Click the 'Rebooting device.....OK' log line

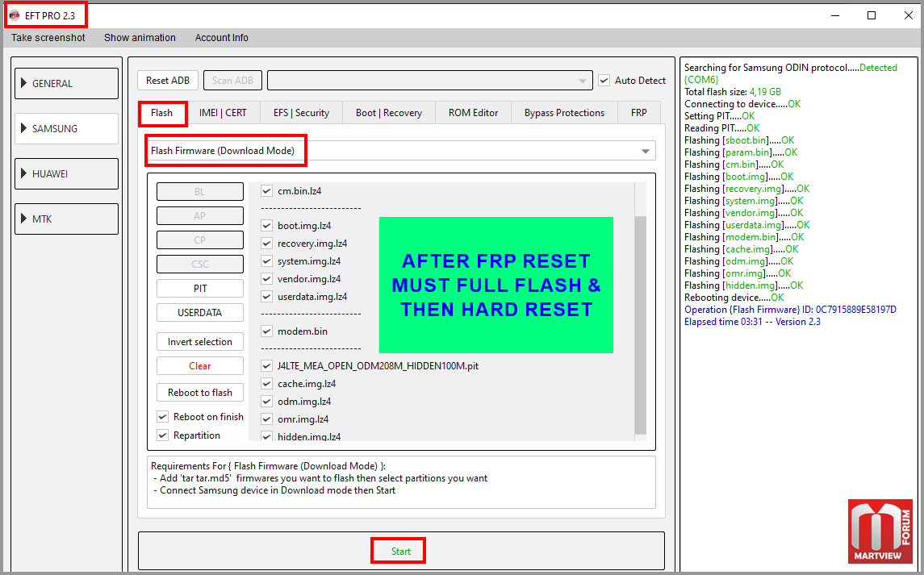(x=734, y=298)
